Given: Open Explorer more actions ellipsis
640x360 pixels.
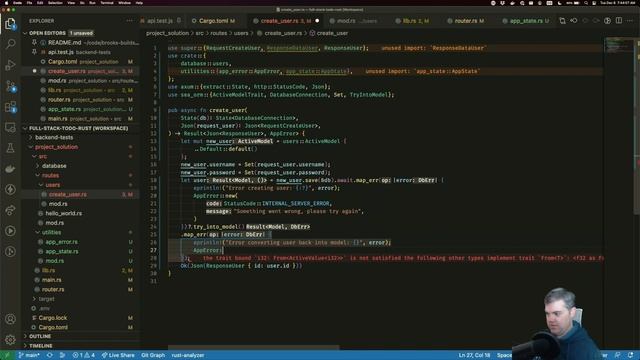Looking at the screenshot, I should (x=129, y=21).
